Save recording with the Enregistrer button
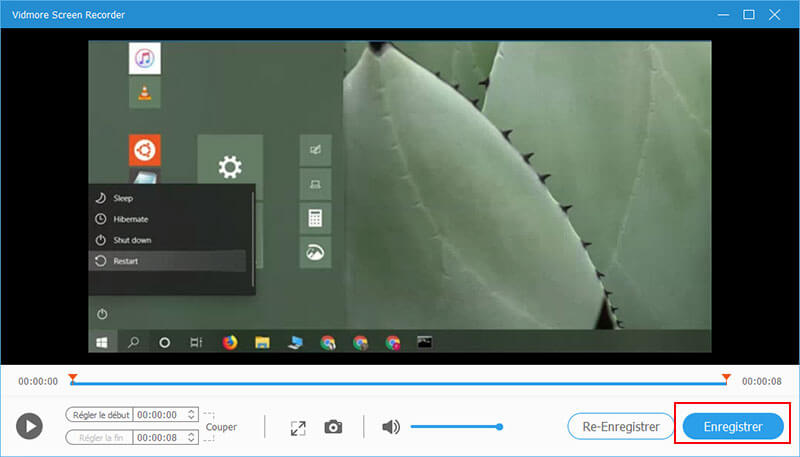 pyautogui.click(x=732, y=426)
